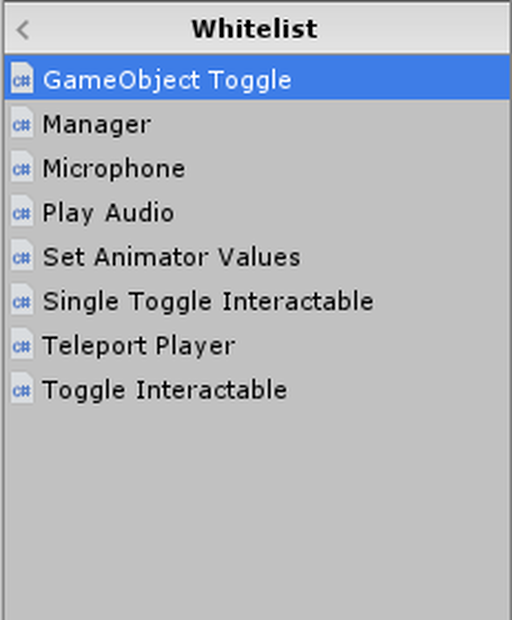Click C# icon beside Set Animator Values
Viewport: 512px width, 620px height.
(22, 255)
